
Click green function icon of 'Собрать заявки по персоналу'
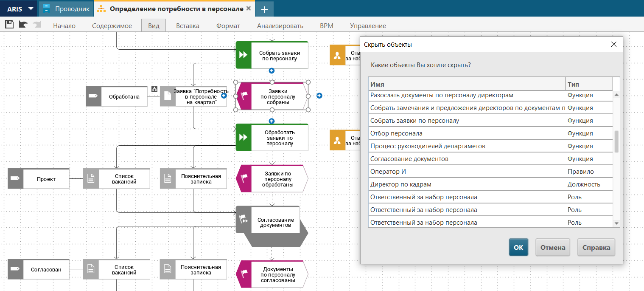pos(244,55)
